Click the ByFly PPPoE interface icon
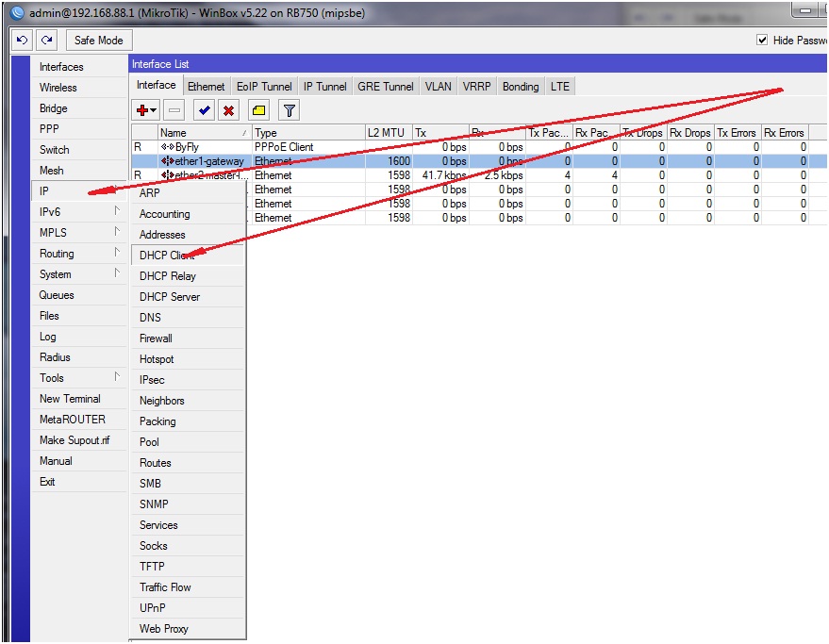829x644 pixels. click(168, 147)
